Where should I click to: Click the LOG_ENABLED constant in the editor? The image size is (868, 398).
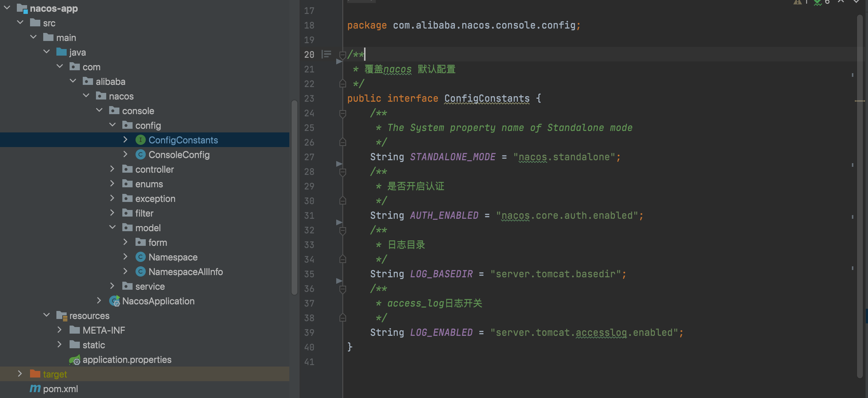coord(441,333)
